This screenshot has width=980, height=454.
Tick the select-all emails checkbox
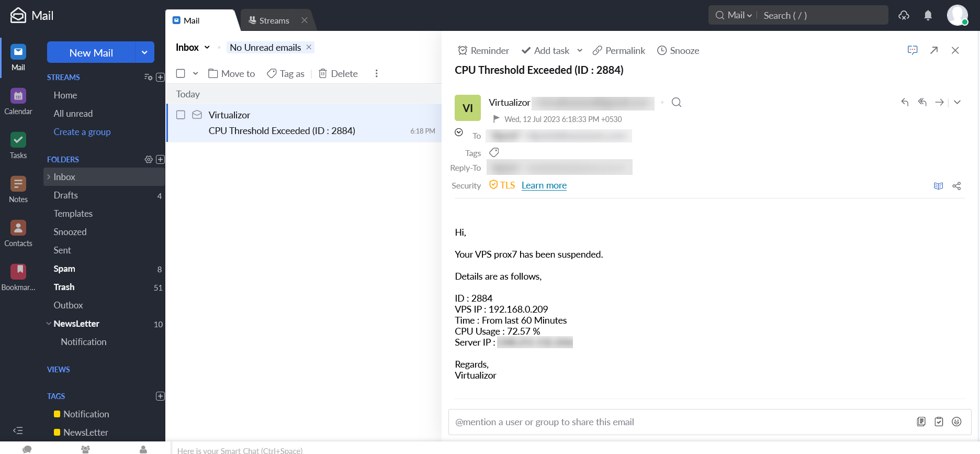181,73
